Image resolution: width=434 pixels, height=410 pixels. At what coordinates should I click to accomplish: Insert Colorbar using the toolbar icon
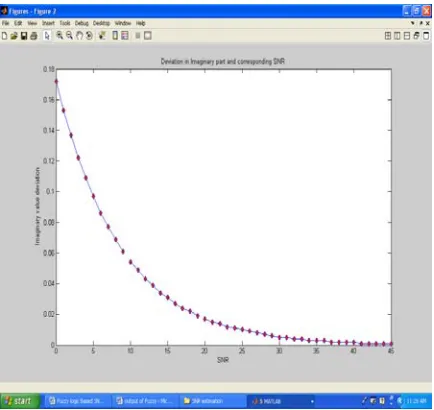(x=115, y=35)
